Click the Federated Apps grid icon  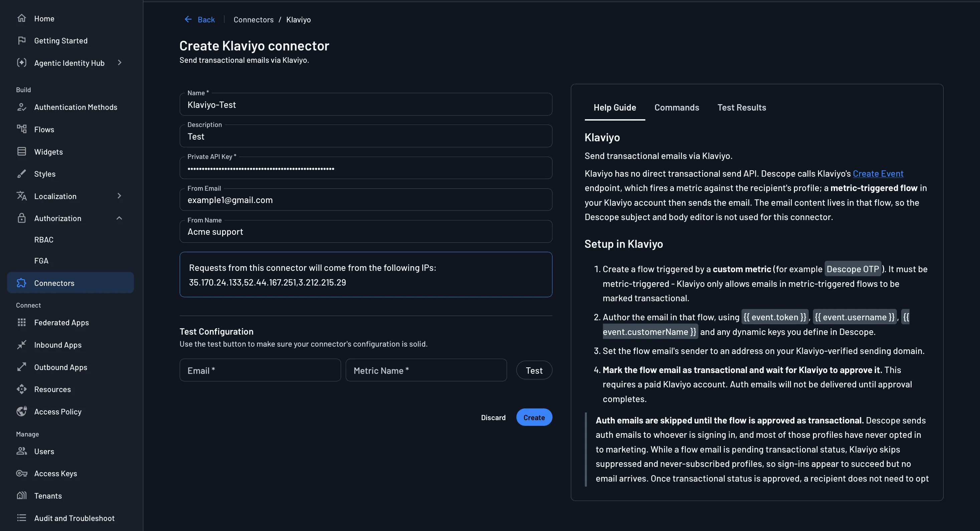pos(22,323)
